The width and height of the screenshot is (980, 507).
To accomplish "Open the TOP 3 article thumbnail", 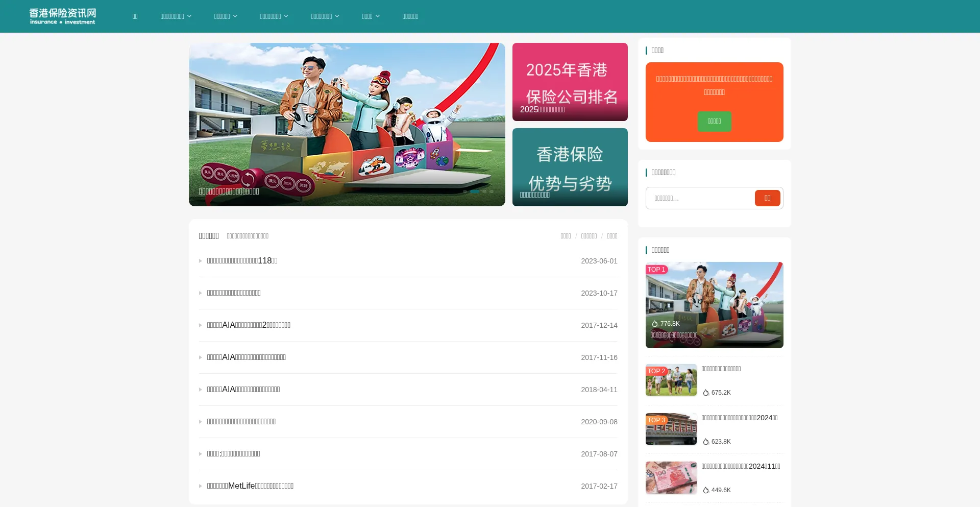I will click(671, 429).
